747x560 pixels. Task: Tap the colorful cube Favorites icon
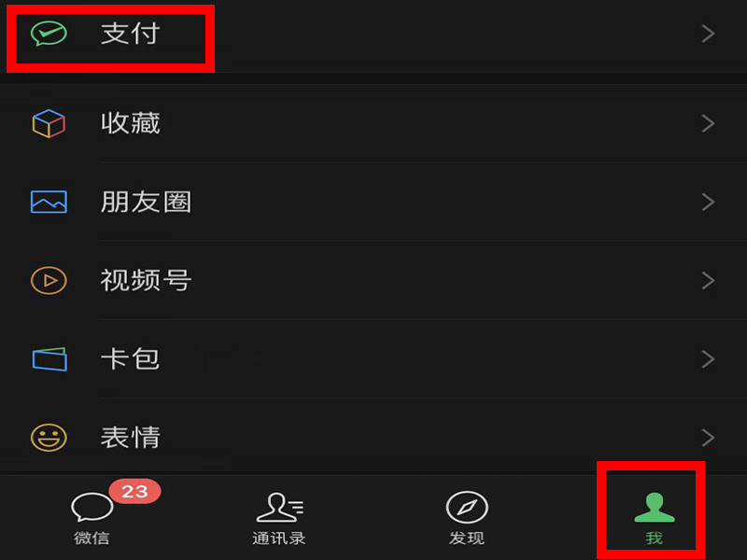pyautogui.click(x=49, y=123)
